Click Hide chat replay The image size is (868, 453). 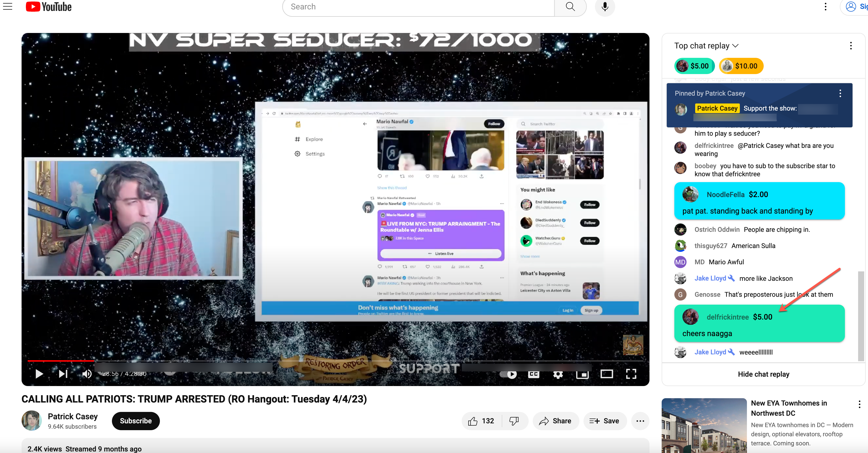[x=763, y=374]
